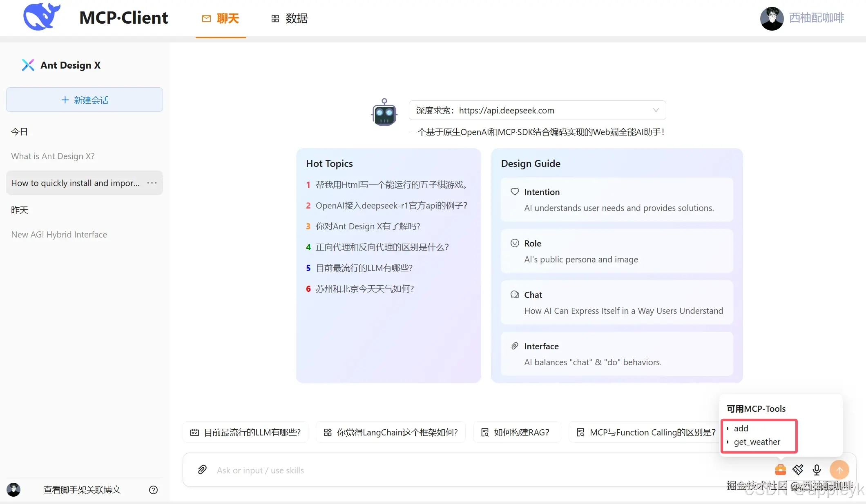Image resolution: width=866 pixels, height=504 pixels.
Task: Open conversation What is Ant Design X?
Action: click(x=53, y=156)
